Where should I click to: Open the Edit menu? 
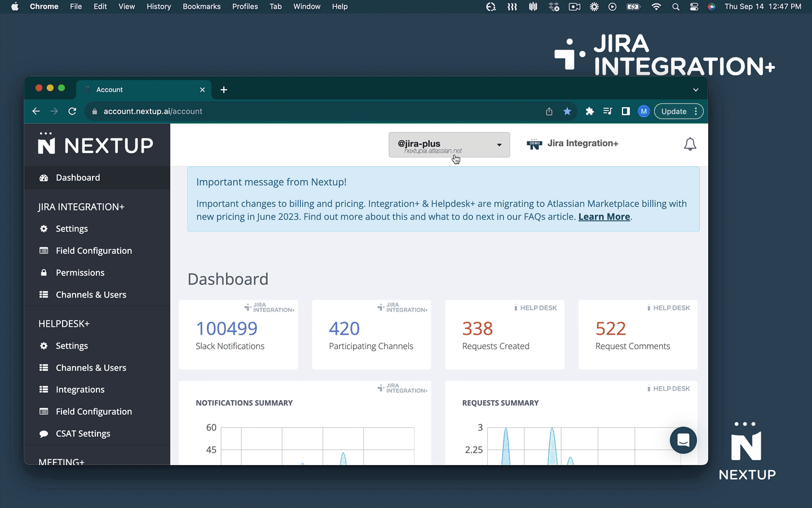pos(100,7)
